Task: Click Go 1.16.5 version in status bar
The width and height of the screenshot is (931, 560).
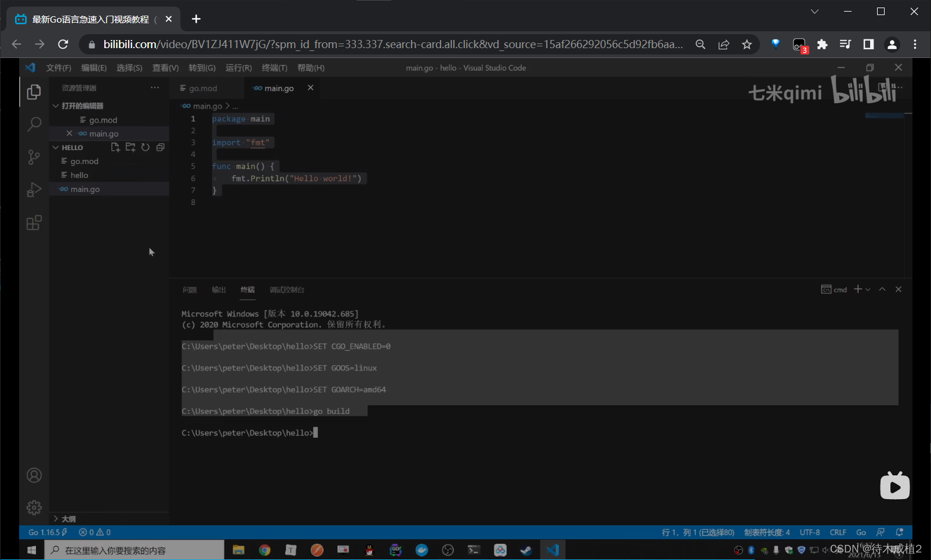Action: click(x=48, y=532)
